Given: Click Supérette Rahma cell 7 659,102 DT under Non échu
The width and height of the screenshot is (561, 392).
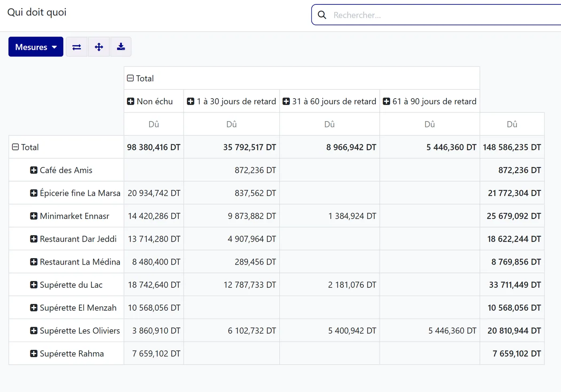Looking at the screenshot, I should pyautogui.click(x=154, y=354).
